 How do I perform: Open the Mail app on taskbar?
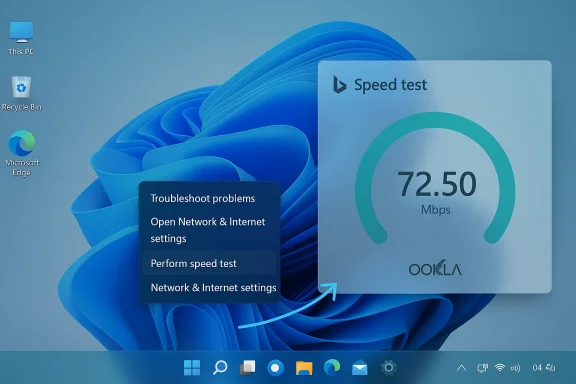pos(360,367)
